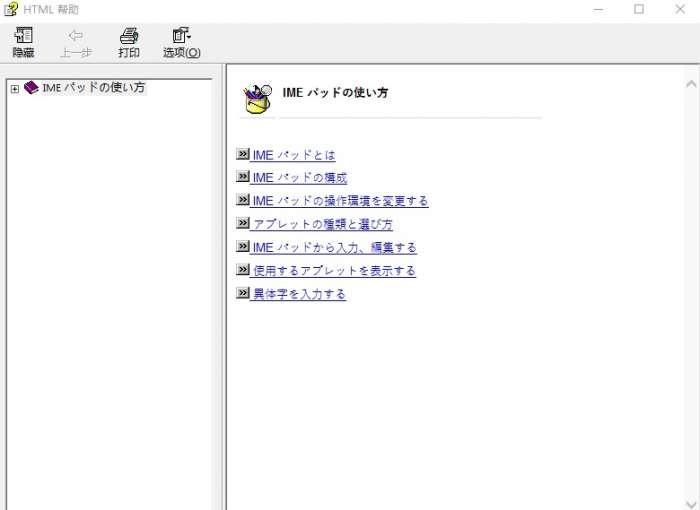
Task: Maximize the HTML 帮助 window
Action: (639, 9)
